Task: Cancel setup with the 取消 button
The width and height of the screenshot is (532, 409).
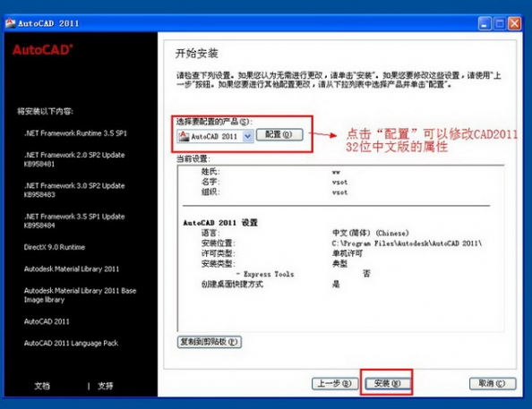Action: pos(493,383)
